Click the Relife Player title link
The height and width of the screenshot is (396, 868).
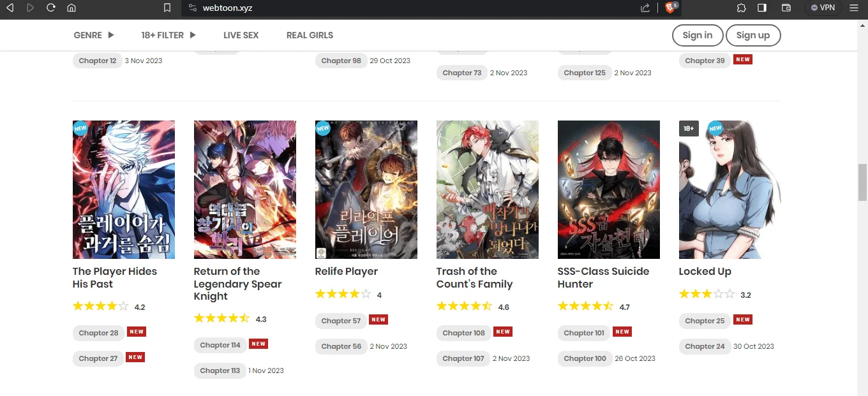pos(347,271)
